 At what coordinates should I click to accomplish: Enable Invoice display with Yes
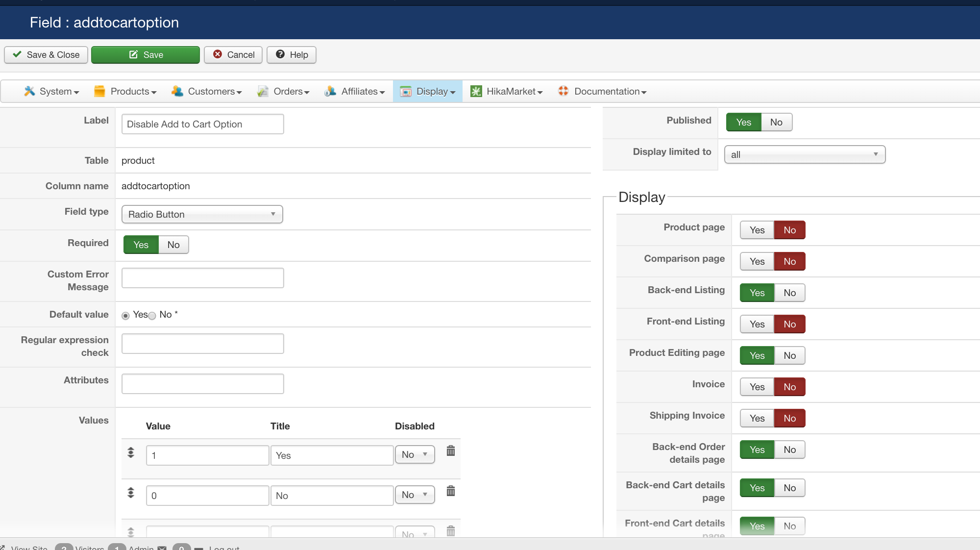(757, 387)
